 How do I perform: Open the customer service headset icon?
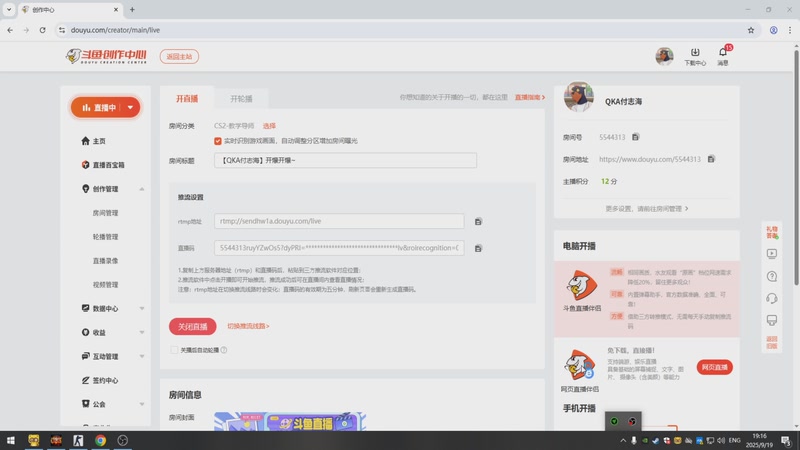click(x=772, y=298)
